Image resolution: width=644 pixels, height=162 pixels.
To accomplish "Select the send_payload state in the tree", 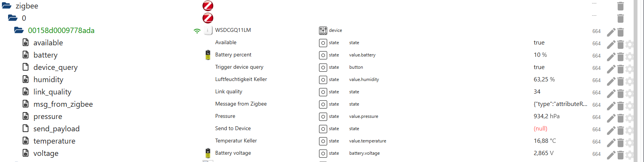I will pyautogui.click(x=56, y=129).
